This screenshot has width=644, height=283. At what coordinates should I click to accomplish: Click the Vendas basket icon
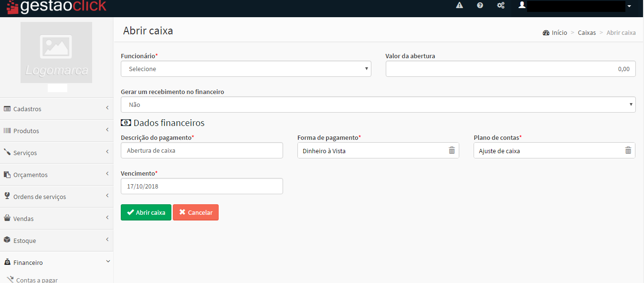[x=7, y=218]
